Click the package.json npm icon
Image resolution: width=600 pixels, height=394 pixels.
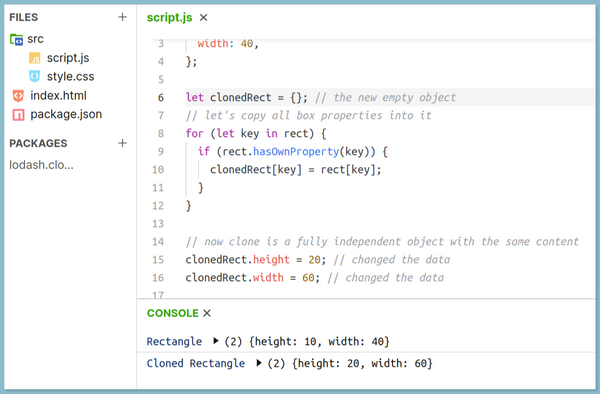pos(18,114)
